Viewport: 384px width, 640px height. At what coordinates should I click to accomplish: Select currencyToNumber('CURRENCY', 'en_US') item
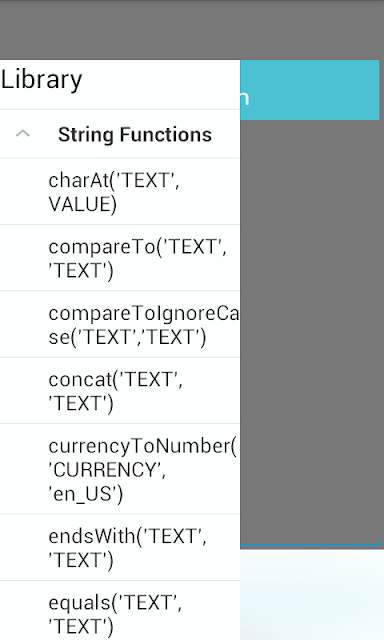coord(120,469)
